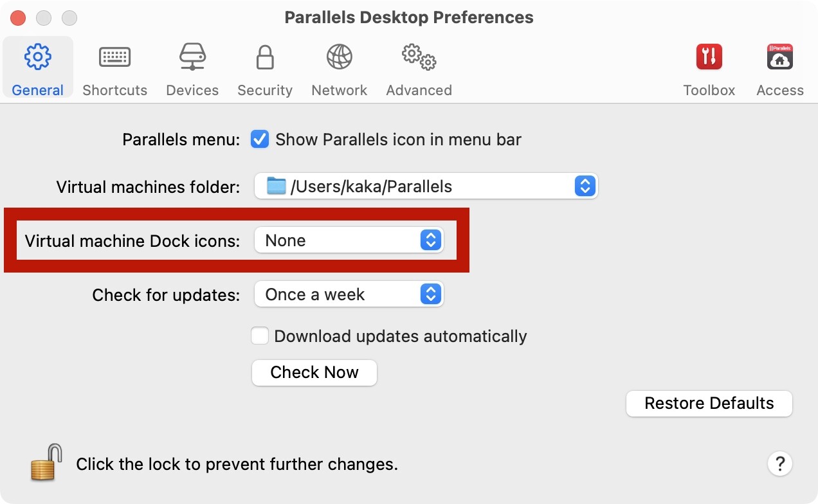Launch the red Toolbox icon
Viewport: 818px width, 504px height.
click(709, 58)
